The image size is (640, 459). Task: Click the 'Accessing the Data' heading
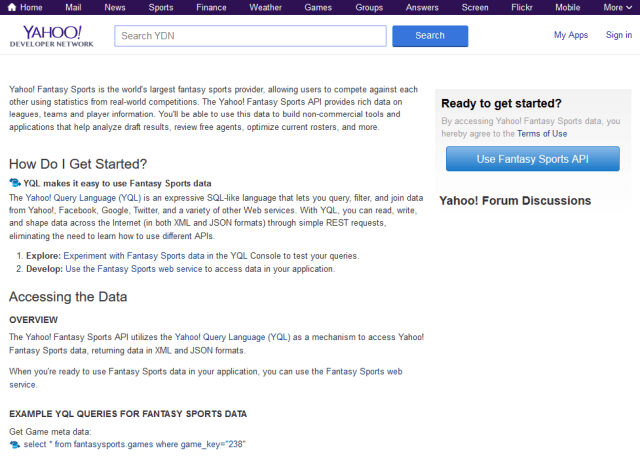68,297
